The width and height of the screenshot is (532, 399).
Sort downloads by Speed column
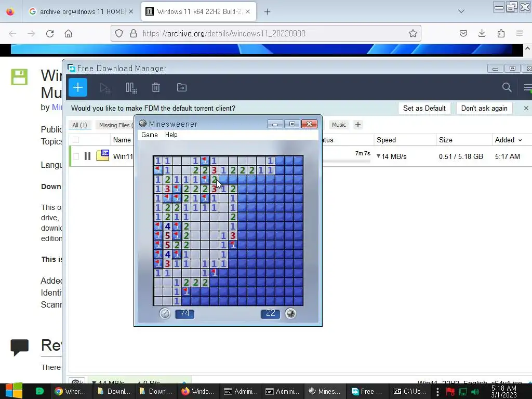pyautogui.click(x=386, y=140)
